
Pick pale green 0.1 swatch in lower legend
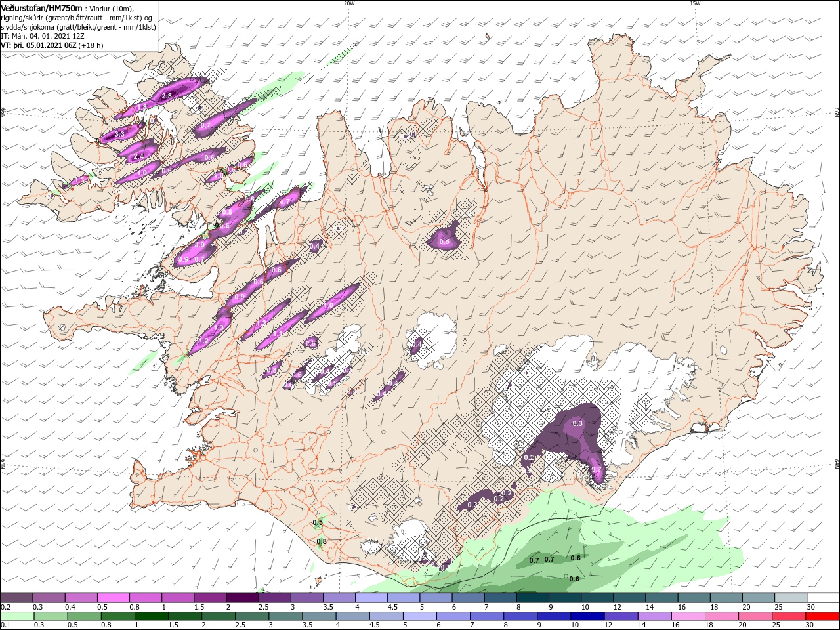click(x=17, y=616)
